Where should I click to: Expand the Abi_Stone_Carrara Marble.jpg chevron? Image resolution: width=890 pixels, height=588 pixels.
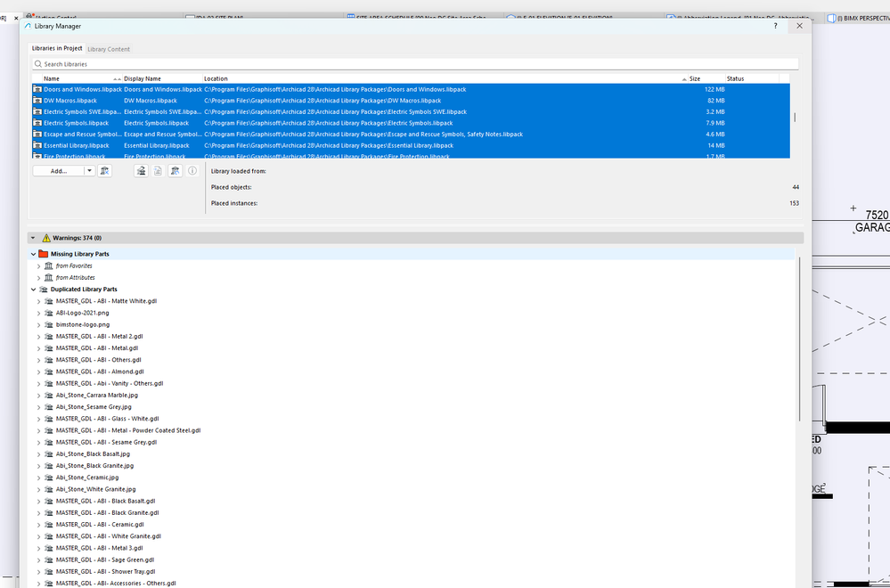coord(38,396)
